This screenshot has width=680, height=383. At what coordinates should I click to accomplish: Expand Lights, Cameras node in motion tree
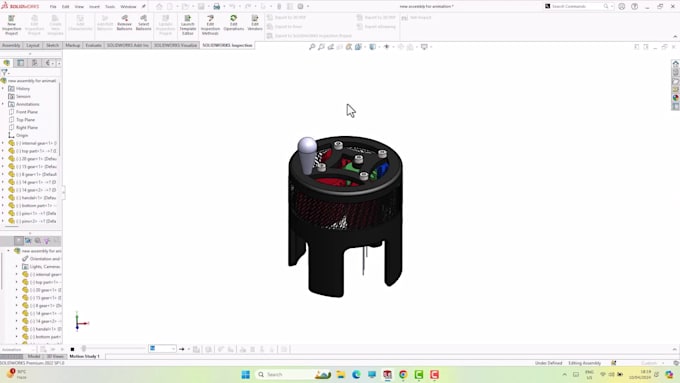click(x=16, y=266)
